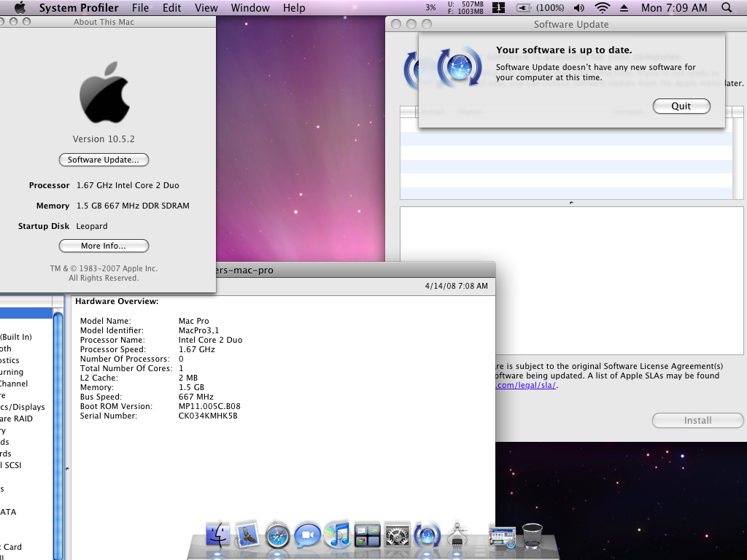Select the highlighted sidebar row in System Profiler
The image size is (747, 560).
pos(26,314)
